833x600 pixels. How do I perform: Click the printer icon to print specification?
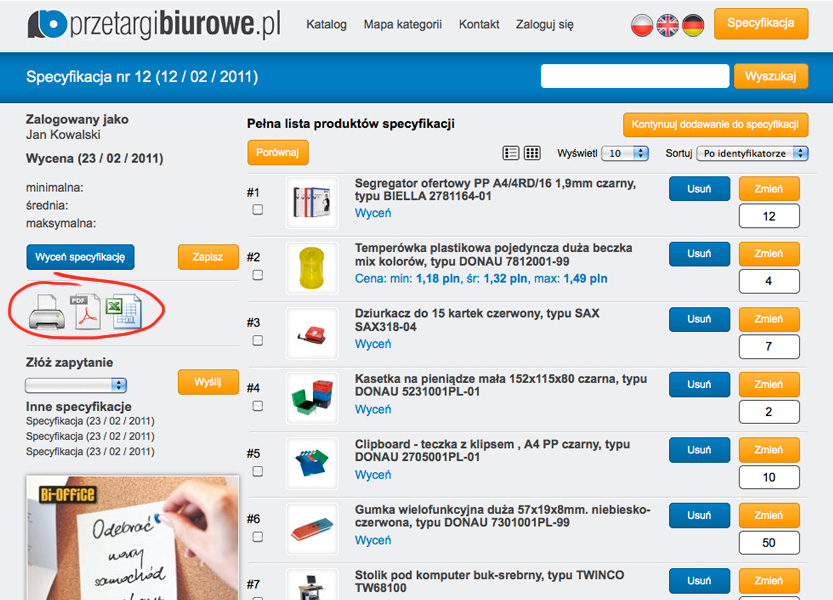(x=47, y=312)
